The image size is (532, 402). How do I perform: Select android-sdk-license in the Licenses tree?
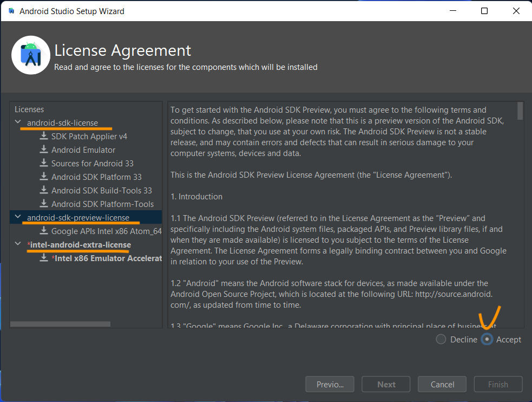pyautogui.click(x=62, y=123)
